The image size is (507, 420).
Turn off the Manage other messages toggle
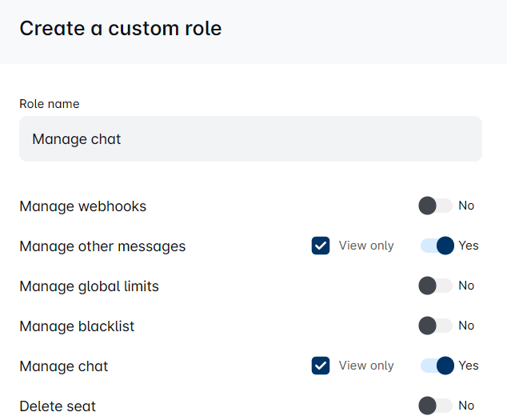click(x=437, y=246)
